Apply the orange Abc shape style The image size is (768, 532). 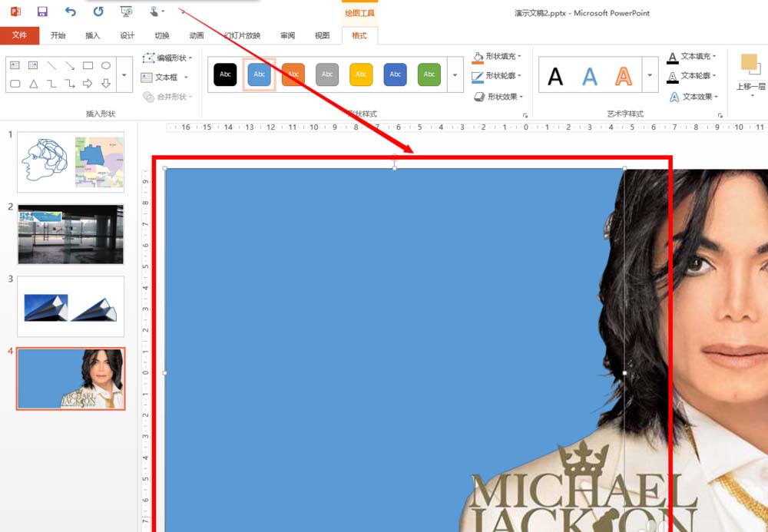tap(293, 74)
